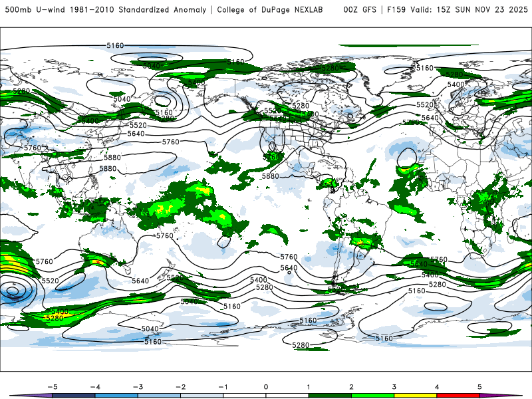Click the dark navy -5 to -4 color segment
The image size is (532, 399).
(x=74, y=396)
